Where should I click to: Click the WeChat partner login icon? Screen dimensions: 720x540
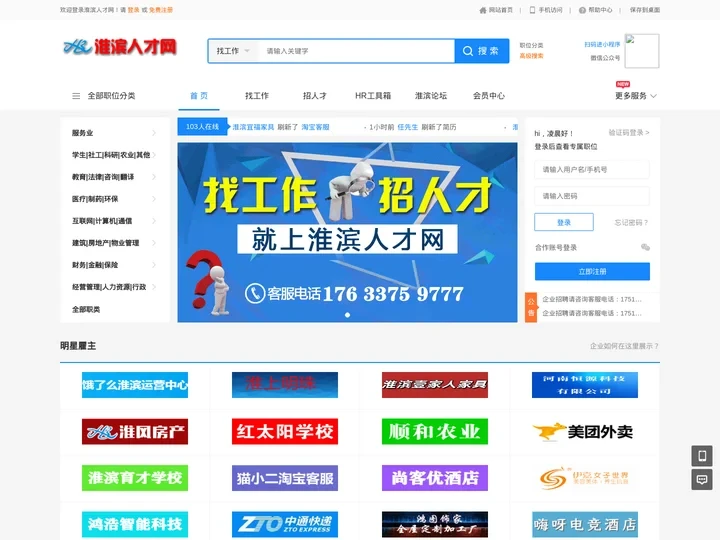pyautogui.click(x=645, y=248)
